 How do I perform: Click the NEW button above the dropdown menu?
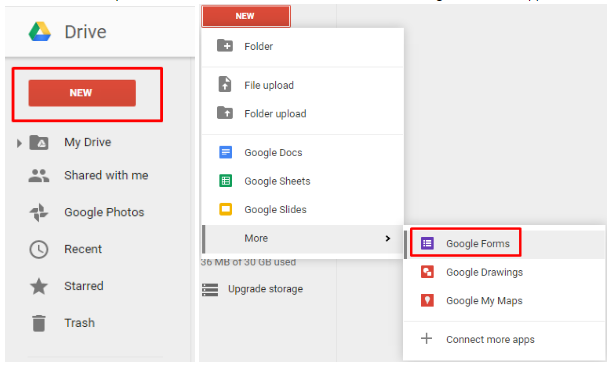[x=245, y=16]
